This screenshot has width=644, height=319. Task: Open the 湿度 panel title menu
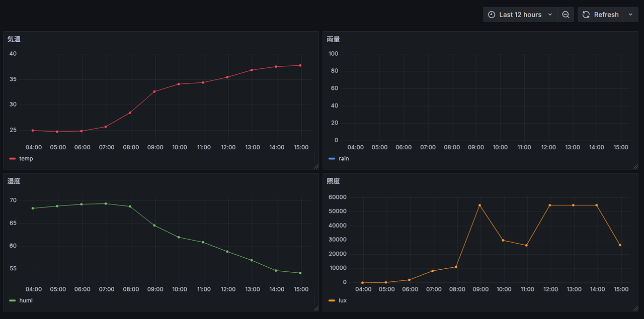coord(14,181)
